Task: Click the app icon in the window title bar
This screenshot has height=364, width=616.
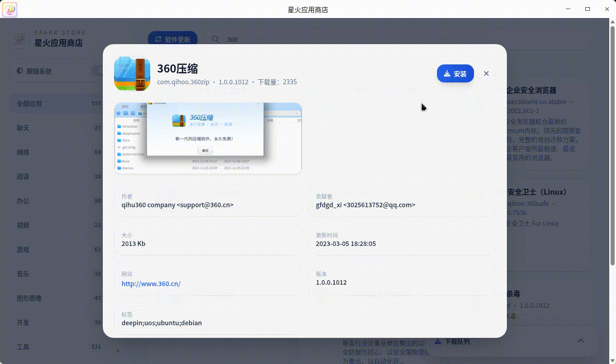Action: click(x=9, y=9)
